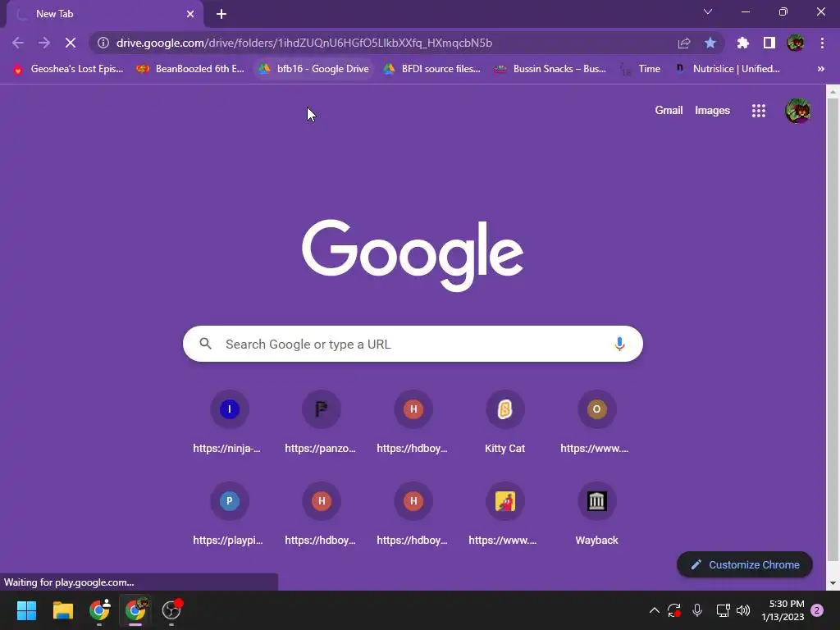The image size is (840, 630).
Task: Open BeanBoozled 6th E... bookmark
Action: tap(190, 69)
